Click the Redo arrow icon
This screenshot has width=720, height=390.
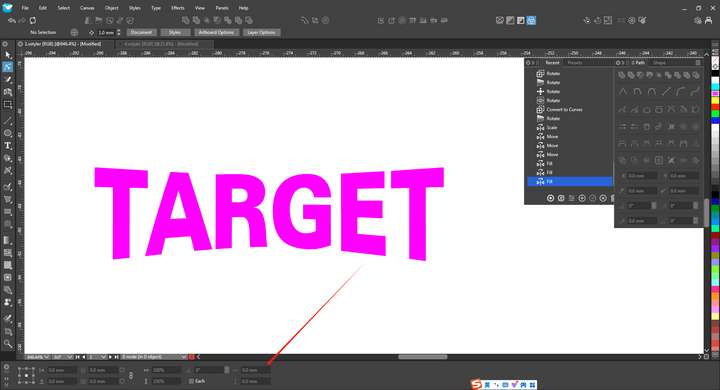22,20
